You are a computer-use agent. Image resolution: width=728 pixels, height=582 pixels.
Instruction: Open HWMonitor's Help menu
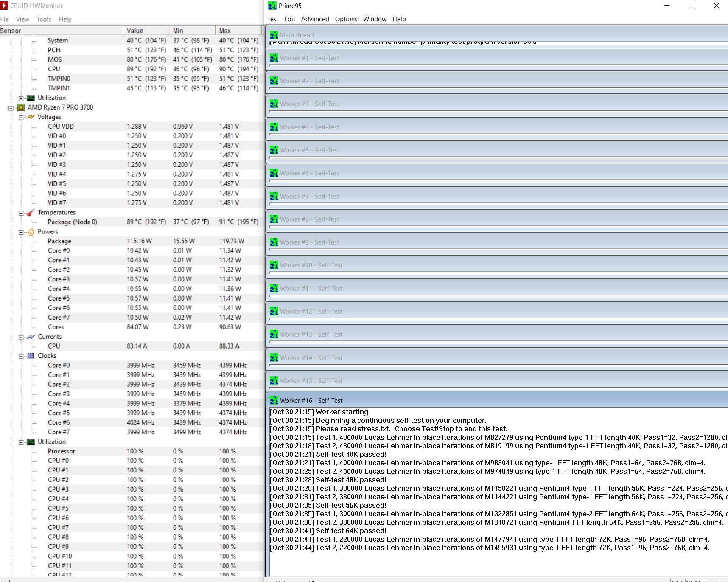pos(65,19)
